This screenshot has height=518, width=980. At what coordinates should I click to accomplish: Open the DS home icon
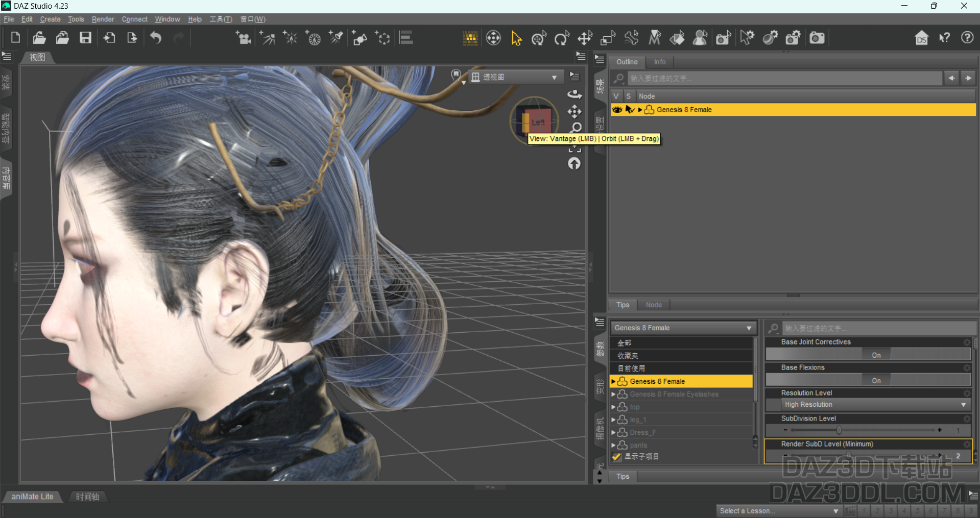coord(921,38)
